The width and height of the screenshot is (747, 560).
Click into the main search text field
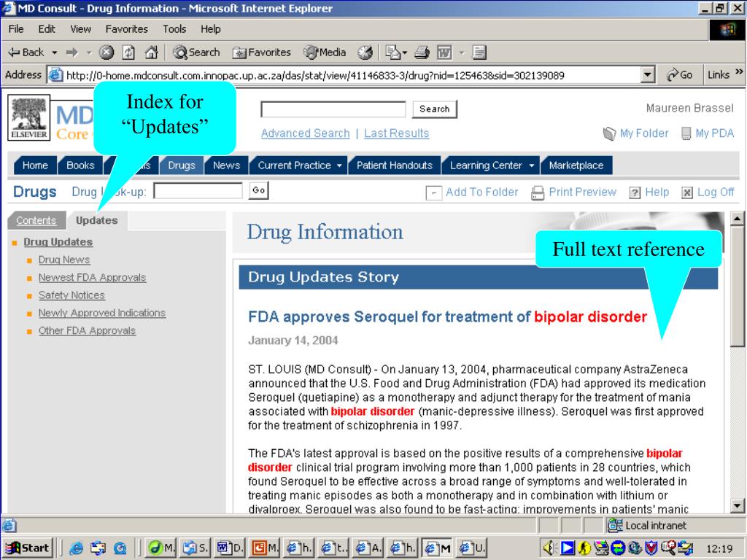(333, 109)
